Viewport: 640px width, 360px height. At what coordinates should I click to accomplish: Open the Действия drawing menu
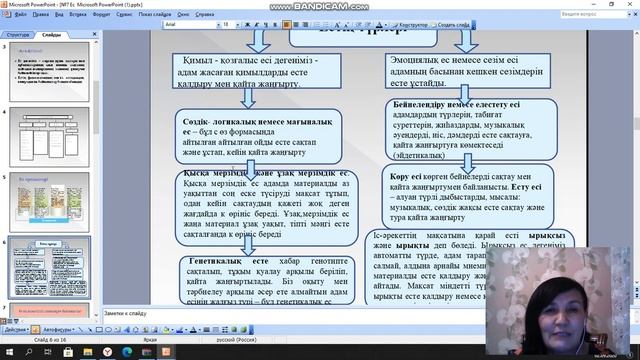point(16,329)
